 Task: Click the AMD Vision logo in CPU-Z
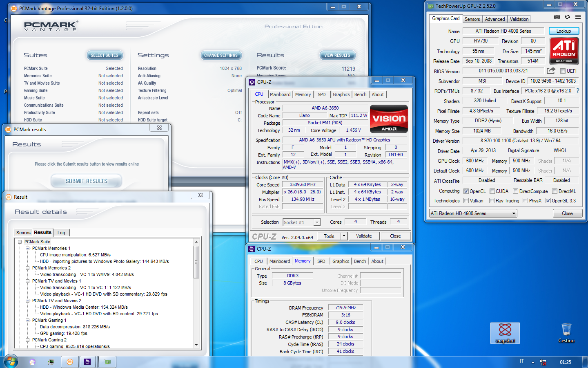(x=389, y=119)
